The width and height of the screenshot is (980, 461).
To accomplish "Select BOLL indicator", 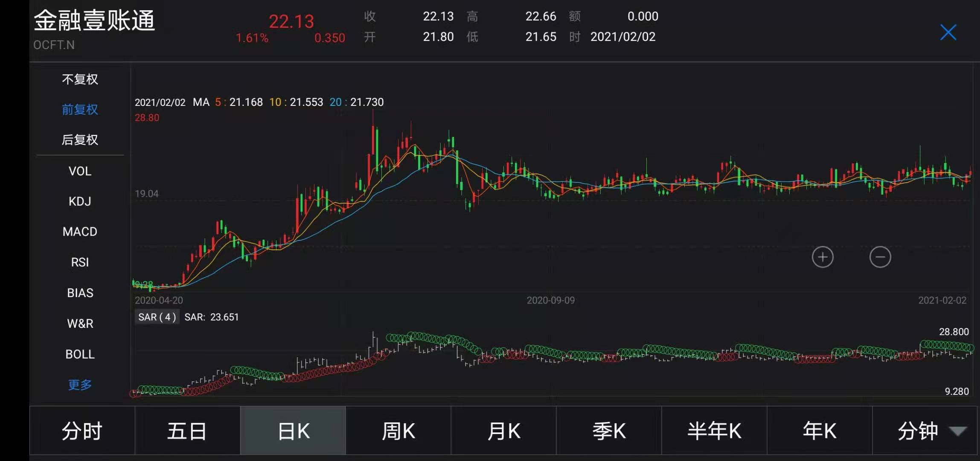I will click(x=80, y=354).
